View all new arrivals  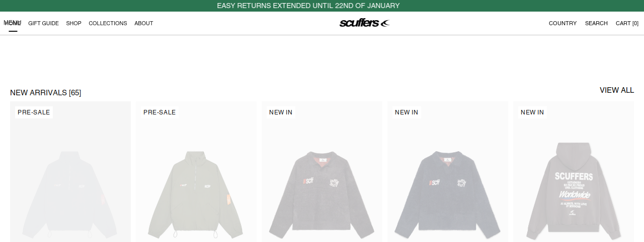617,90
